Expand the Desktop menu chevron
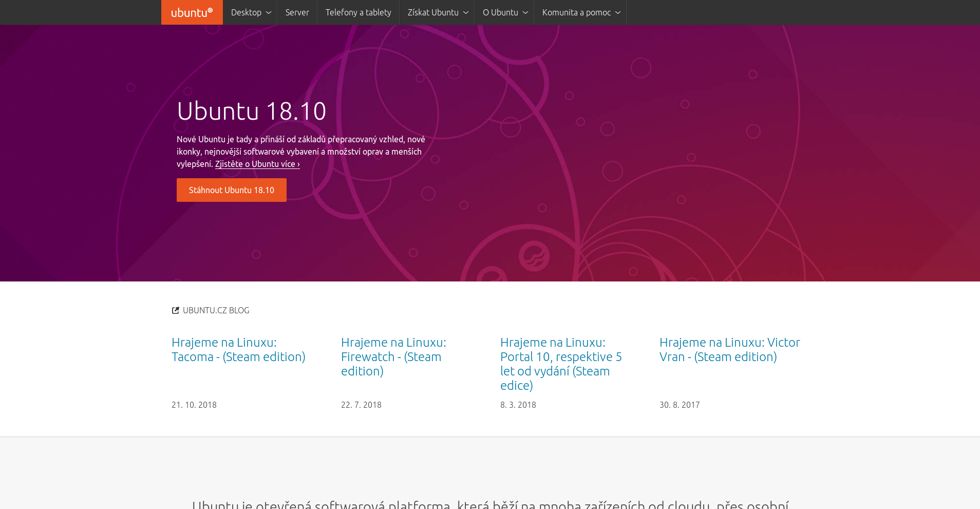980x509 pixels. coord(268,12)
